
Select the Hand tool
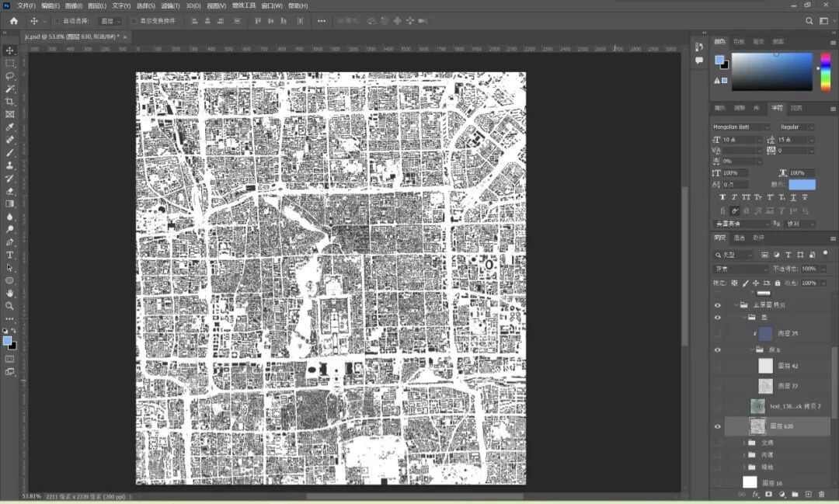[x=9, y=294]
